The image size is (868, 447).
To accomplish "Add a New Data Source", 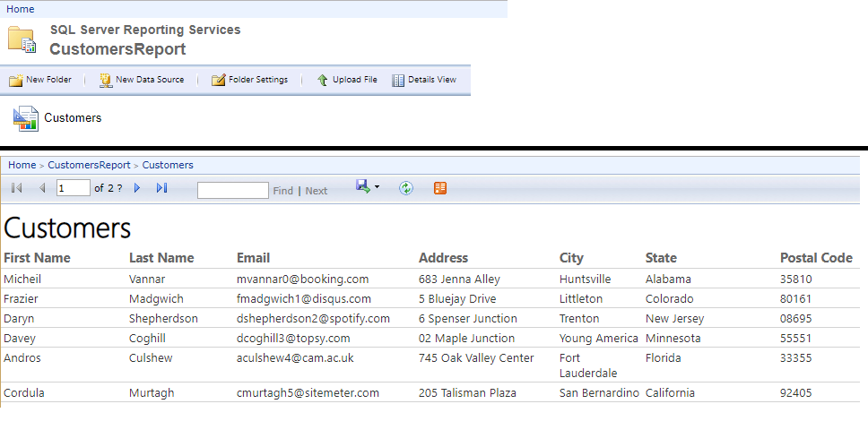I will click(x=142, y=80).
